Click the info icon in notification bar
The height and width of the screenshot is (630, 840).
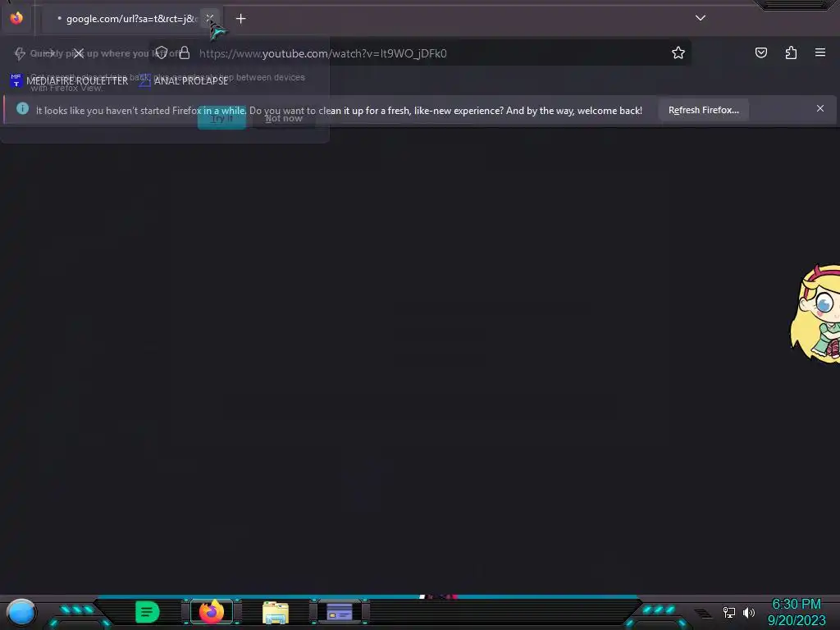(22, 108)
